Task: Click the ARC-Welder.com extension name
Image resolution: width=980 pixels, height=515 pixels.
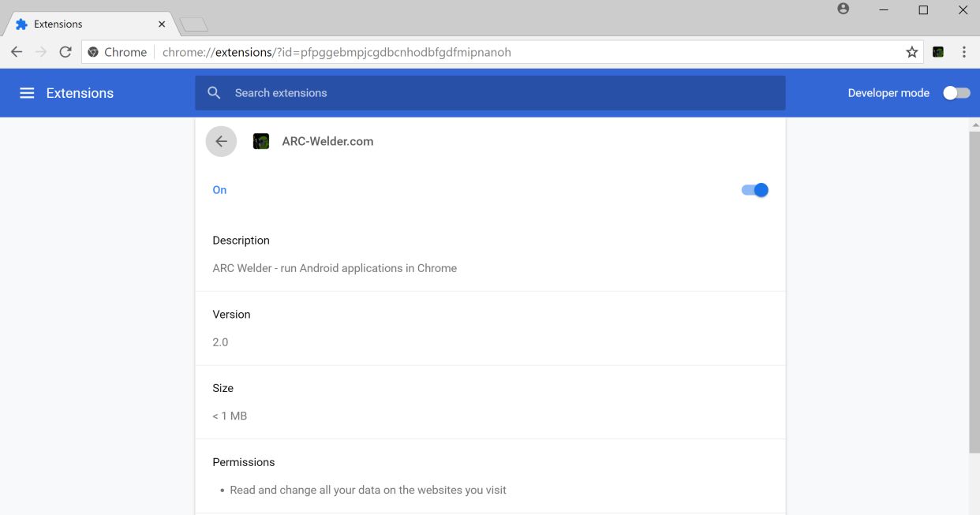Action: pos(327,141)
